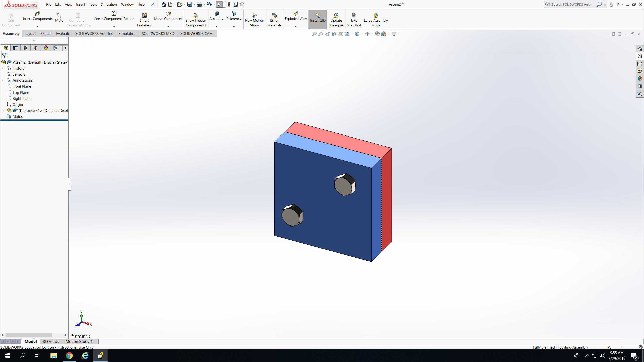Expand the blocksr<1> component tree node
This screenshot has width=644, height=362.
[x=3, y=110]
